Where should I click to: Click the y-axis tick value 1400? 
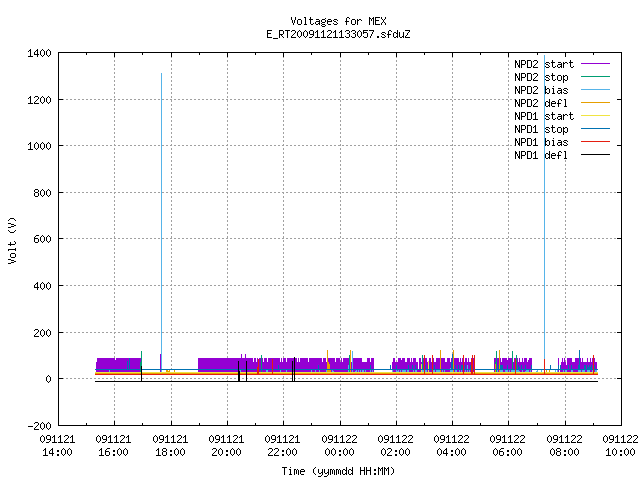click(40, 53)
